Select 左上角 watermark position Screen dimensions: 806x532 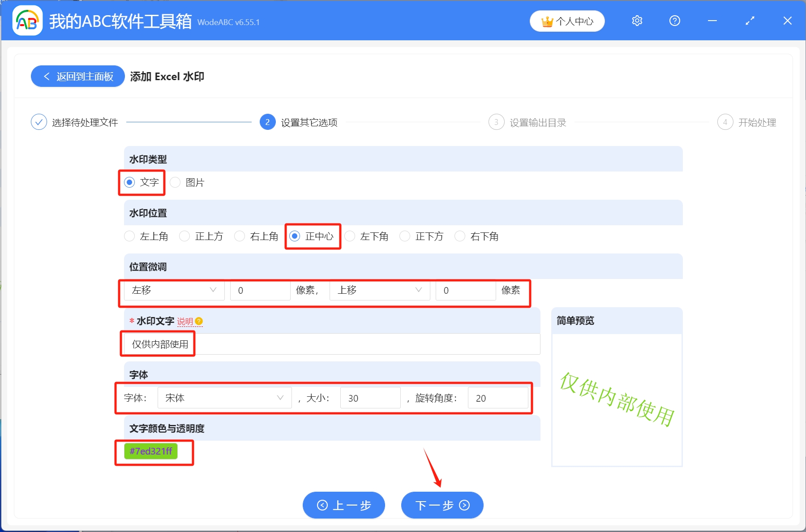pos(129,236)
